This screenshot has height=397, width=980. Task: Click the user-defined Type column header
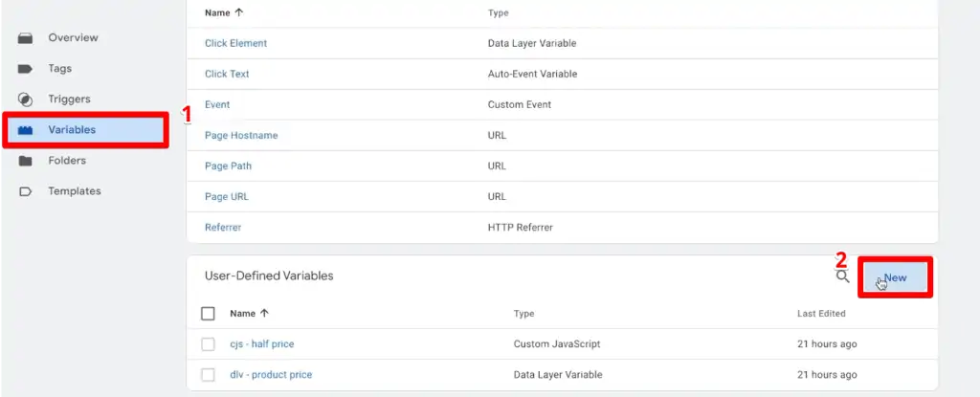click(x=523, y=313)
